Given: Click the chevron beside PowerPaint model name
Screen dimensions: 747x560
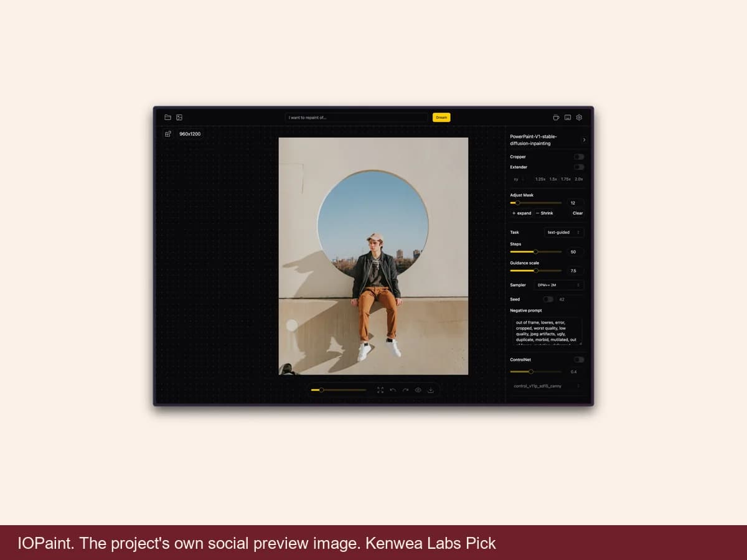Looking at the screenshot, I should coord(584,140).
